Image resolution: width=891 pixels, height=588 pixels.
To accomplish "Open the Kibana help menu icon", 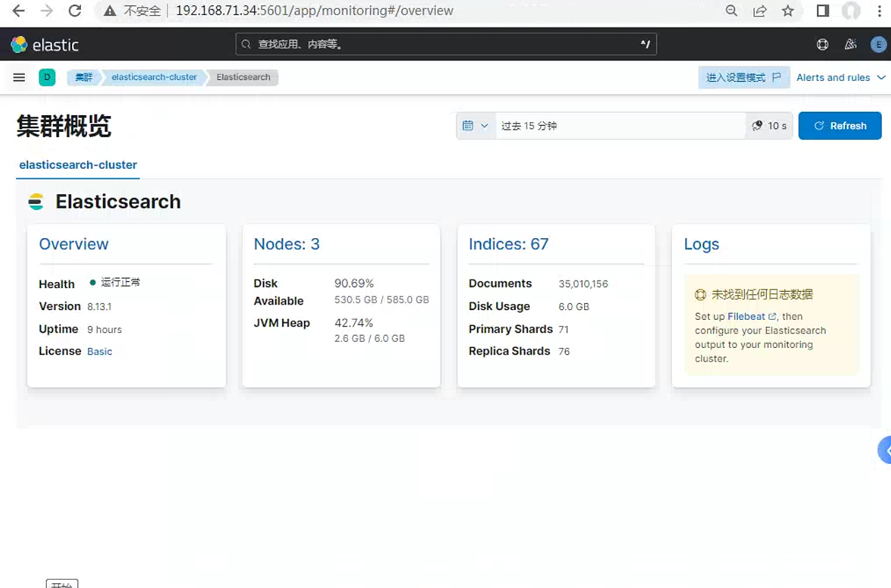I will 822,45.
